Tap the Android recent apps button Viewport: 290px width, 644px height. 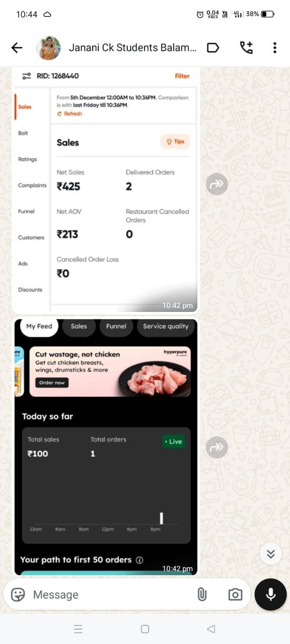click(78, 629)
